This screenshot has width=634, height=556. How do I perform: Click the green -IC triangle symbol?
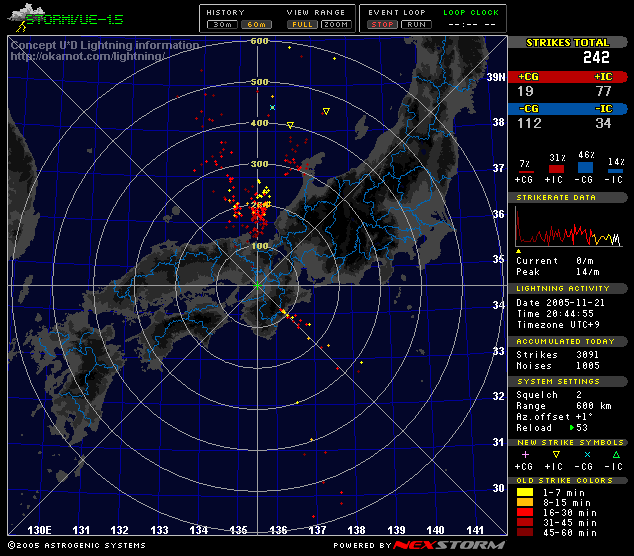(x=615, y=454)
